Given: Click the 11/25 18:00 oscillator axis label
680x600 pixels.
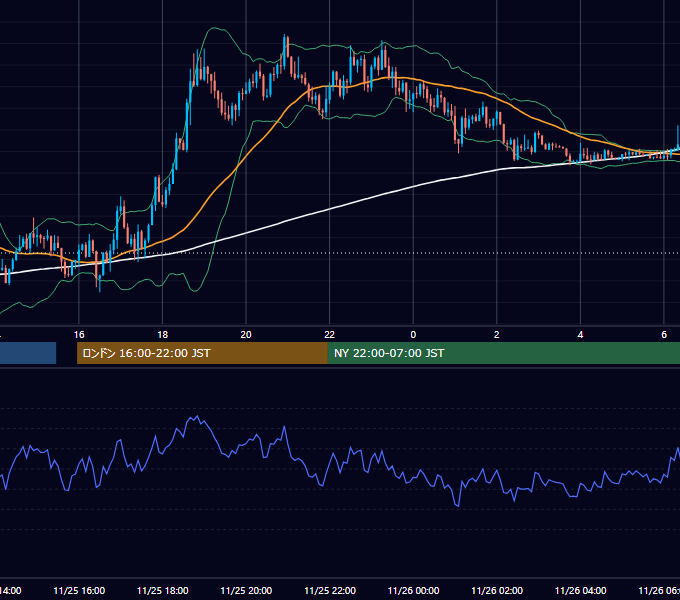Looking at the screenshot, I should (163, 591).
